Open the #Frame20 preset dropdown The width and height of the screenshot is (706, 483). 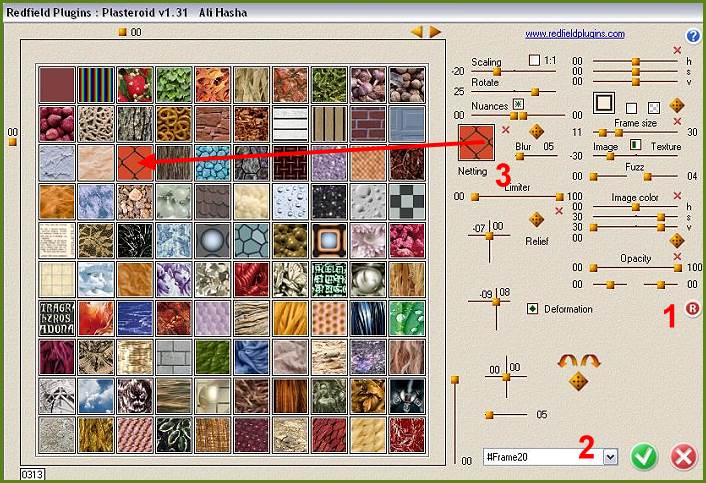611,456
